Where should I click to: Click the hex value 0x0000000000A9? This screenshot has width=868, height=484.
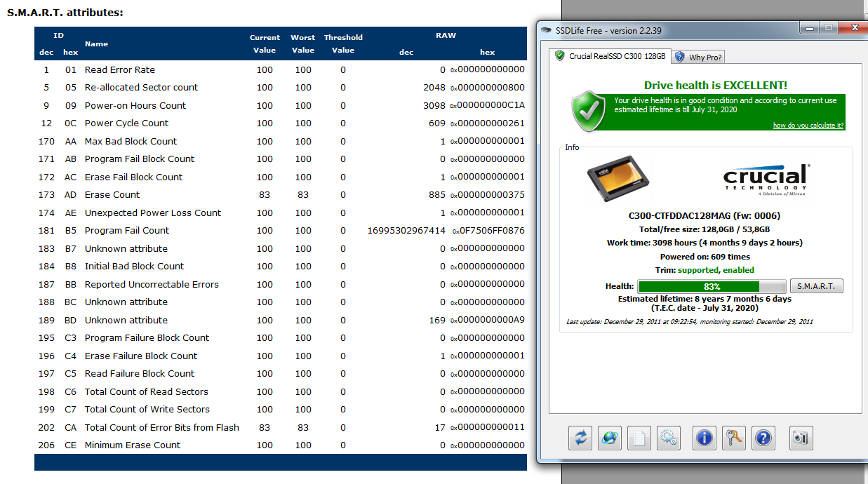click(x=488, y=320)
